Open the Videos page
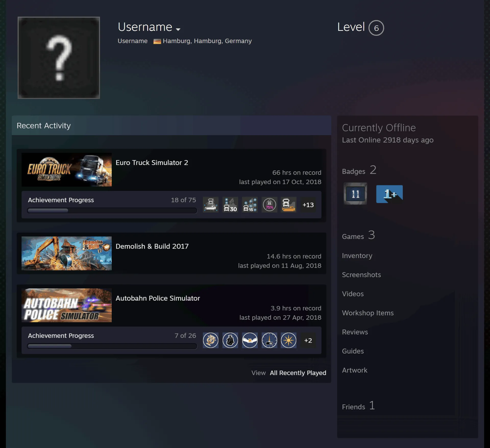 click(x=353, y=294)
